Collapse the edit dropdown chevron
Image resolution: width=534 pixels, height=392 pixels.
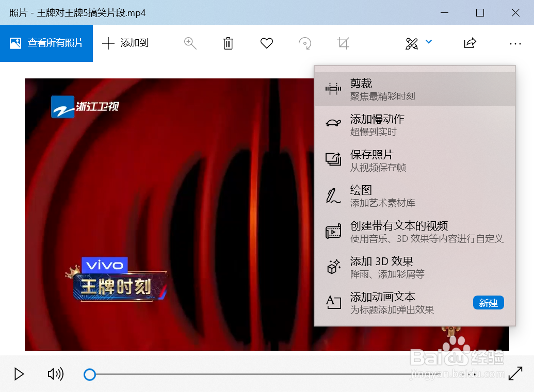pyautogui.click(x=429, y=42)
